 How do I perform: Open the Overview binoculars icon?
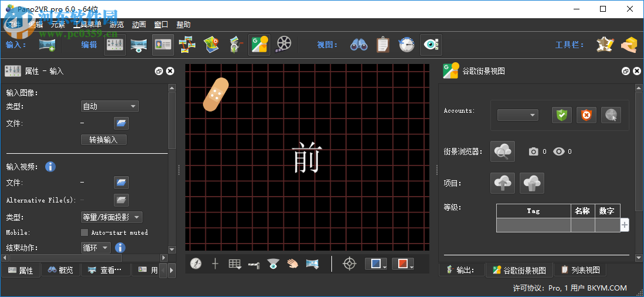coord(358,45)
